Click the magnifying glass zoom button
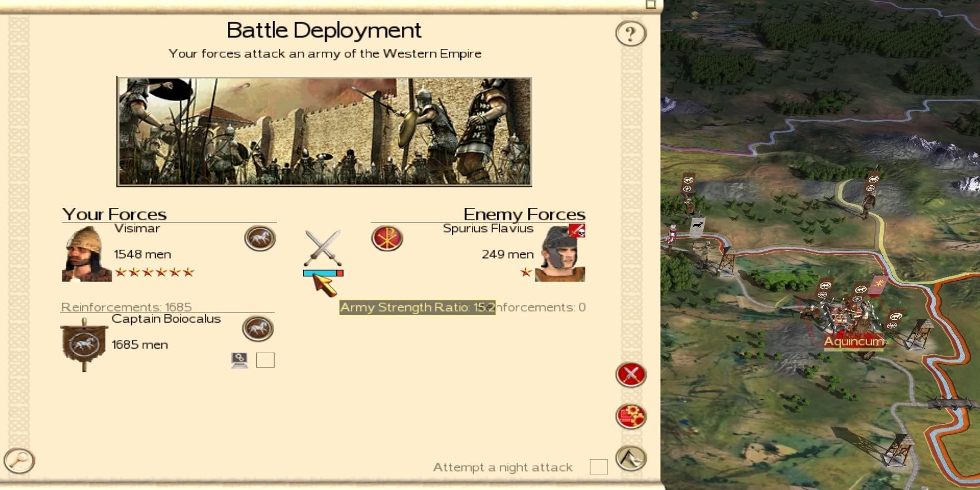 [x=19, y=461]
